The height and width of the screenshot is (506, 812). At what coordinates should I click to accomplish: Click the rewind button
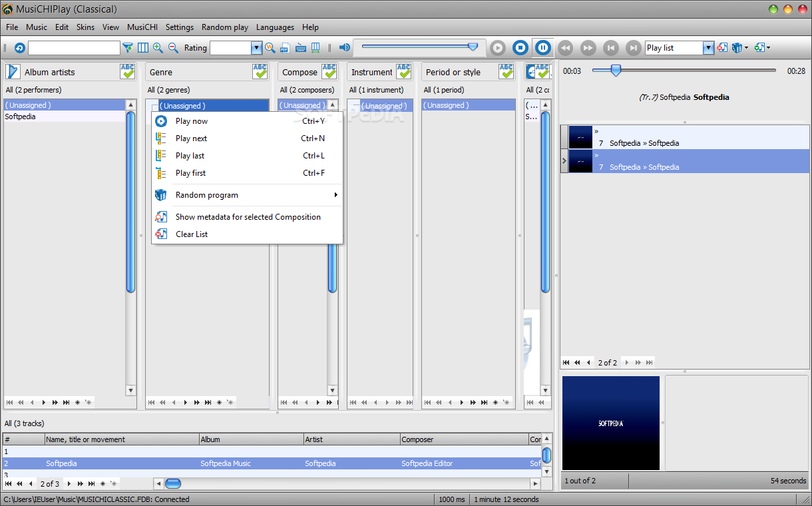pyautogui.click(x=565, y=48)
